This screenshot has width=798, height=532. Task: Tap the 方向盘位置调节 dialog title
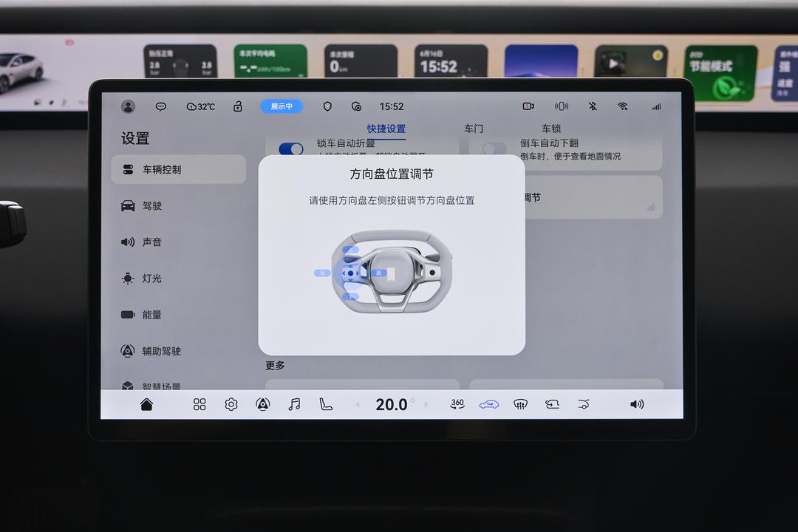coord(392,174)
